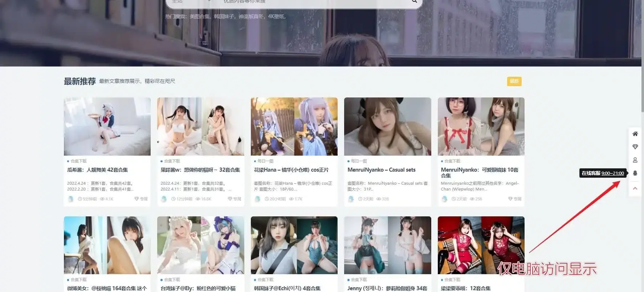644x292 pixels.
Task: Click the 最新推荐 section heading
Action: click(80, 81)
